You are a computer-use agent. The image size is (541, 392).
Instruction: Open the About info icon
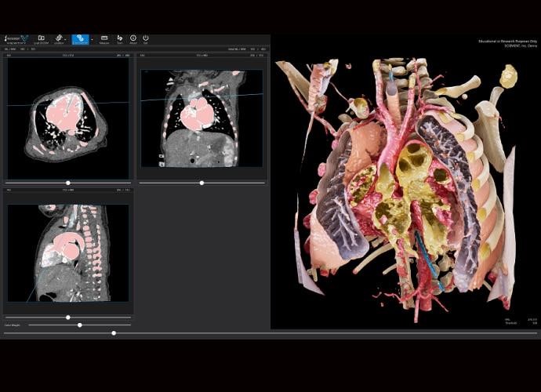click(133, 39)
